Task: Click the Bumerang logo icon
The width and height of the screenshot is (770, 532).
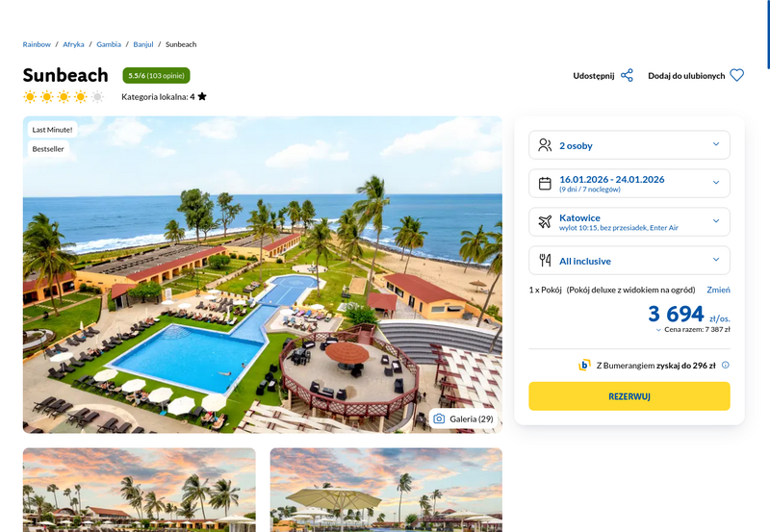Action: click(584, 366)
